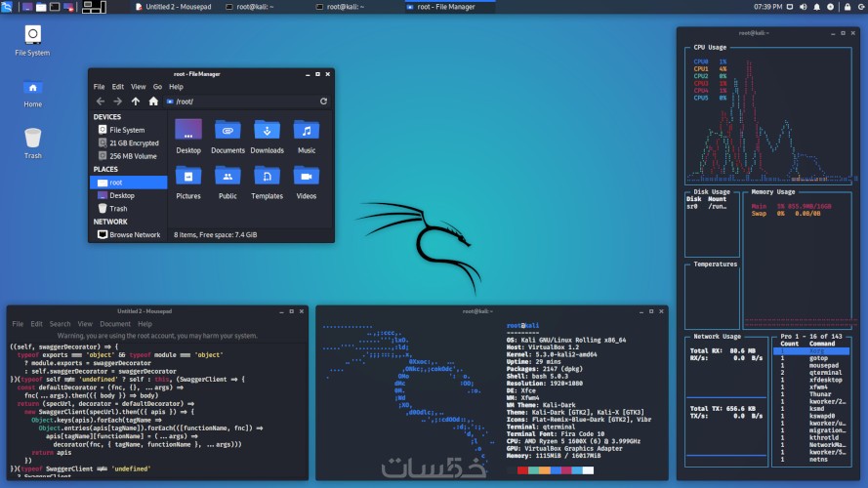Lock the screen with padlock icon
Viewport: 868px width, 488px height.
point(847,7)
